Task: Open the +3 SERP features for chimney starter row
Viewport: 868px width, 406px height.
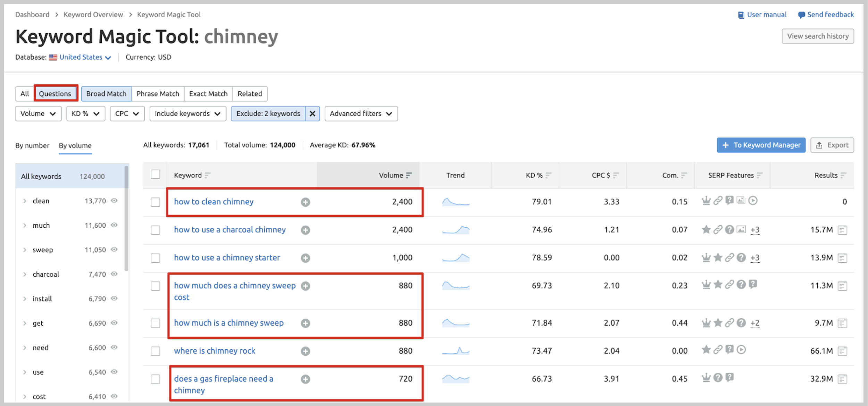Action: (x=755, y=258)
